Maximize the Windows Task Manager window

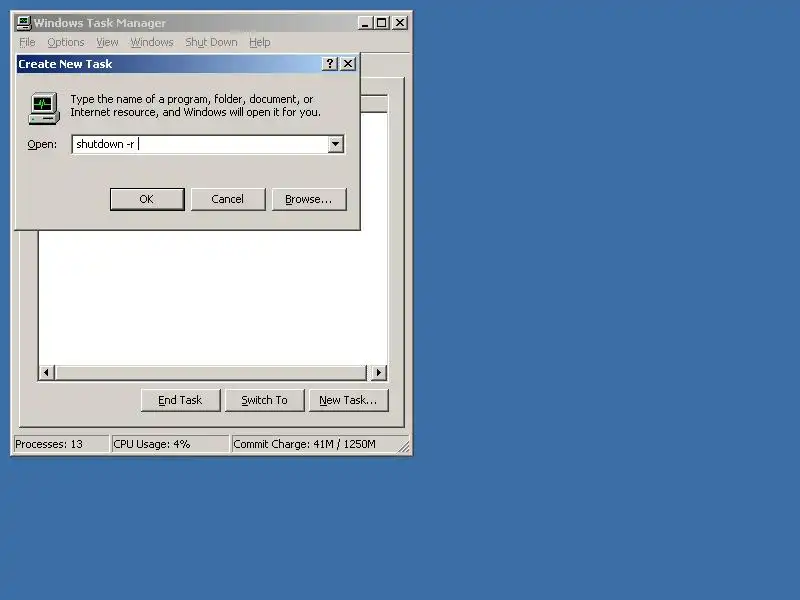point(381,23)
